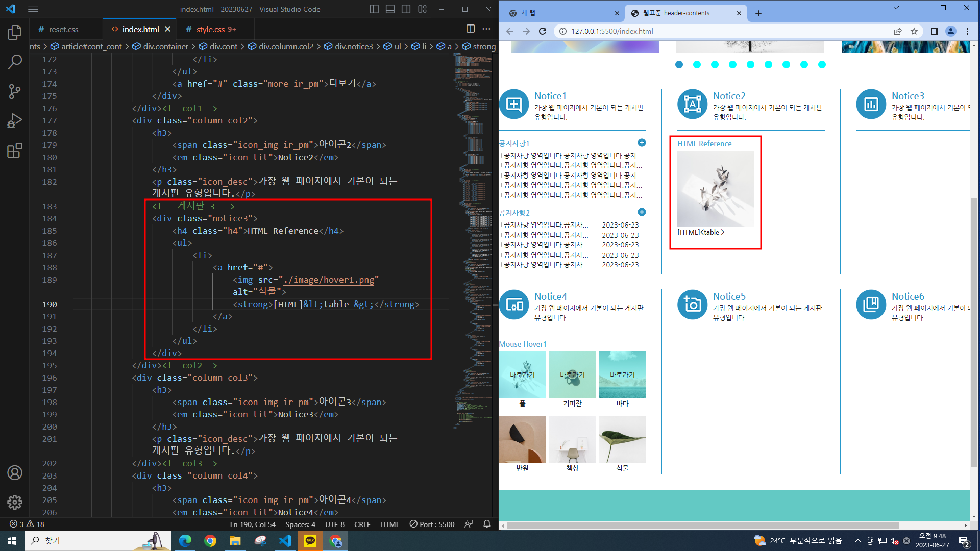Screen dimensions: 980x551
Task: Open the Source Control view
Action: point(15,91)
